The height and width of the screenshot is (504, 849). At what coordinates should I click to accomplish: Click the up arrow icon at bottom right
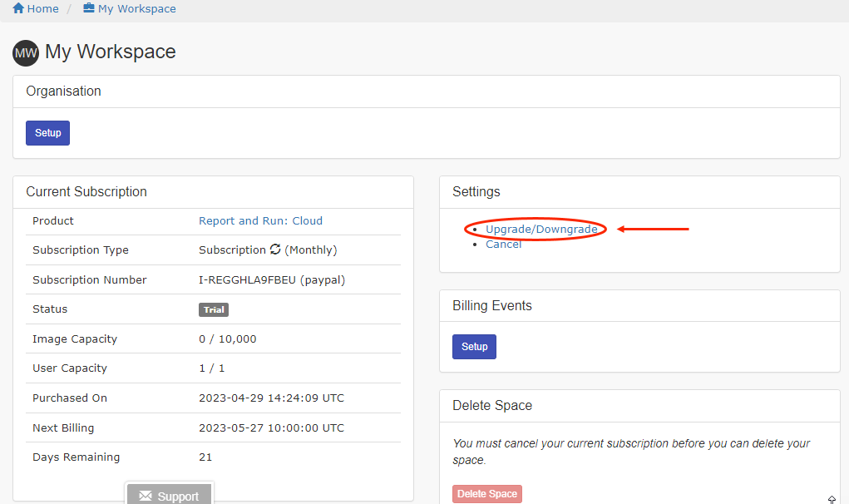832,499
